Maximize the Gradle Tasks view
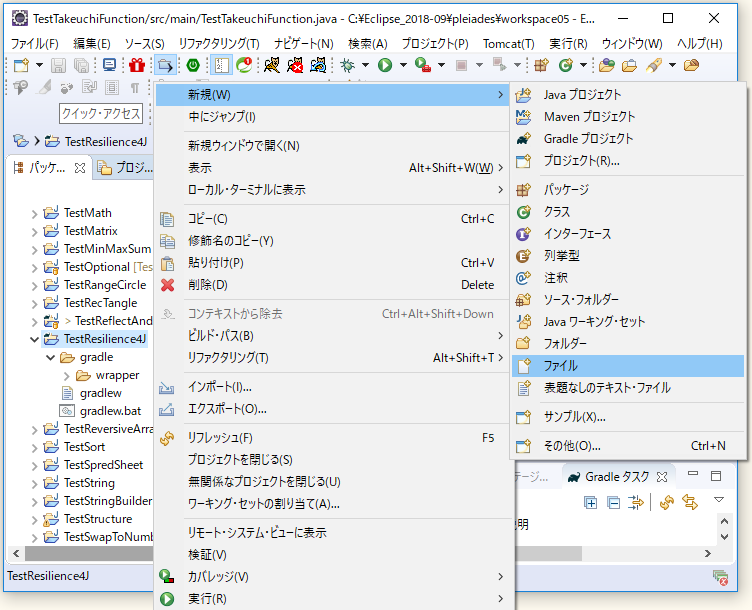752x610 pixels. (716, 476)
